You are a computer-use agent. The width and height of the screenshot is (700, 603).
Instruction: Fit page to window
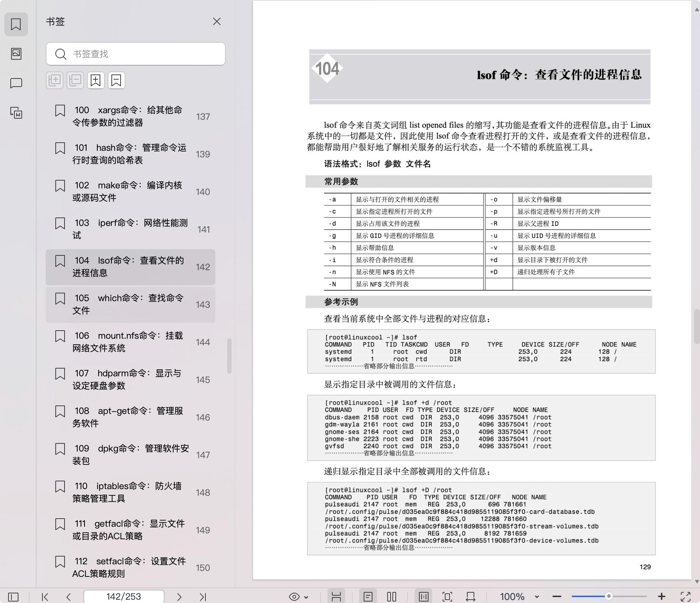[x=447, y=597]
